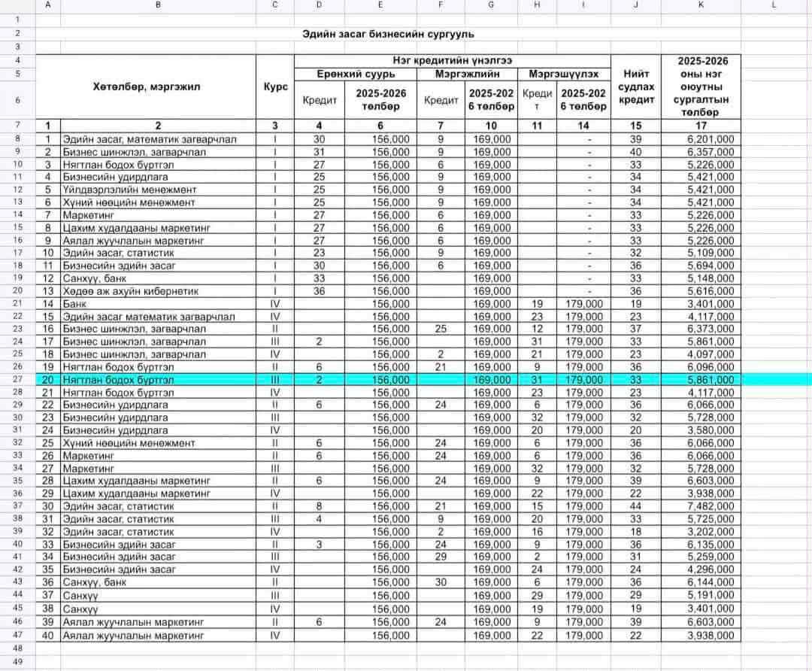The height and width of the screenshot is (671, 812).
Task: Click the "Нэг кредитийн үнэлгээ" header
Action: click(452, 61)
